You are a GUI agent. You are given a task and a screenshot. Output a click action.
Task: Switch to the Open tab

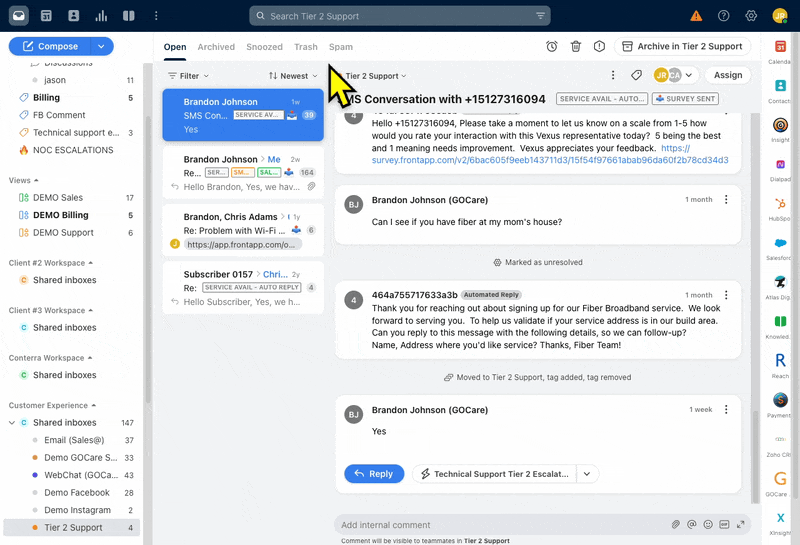(x=175, y=47)
